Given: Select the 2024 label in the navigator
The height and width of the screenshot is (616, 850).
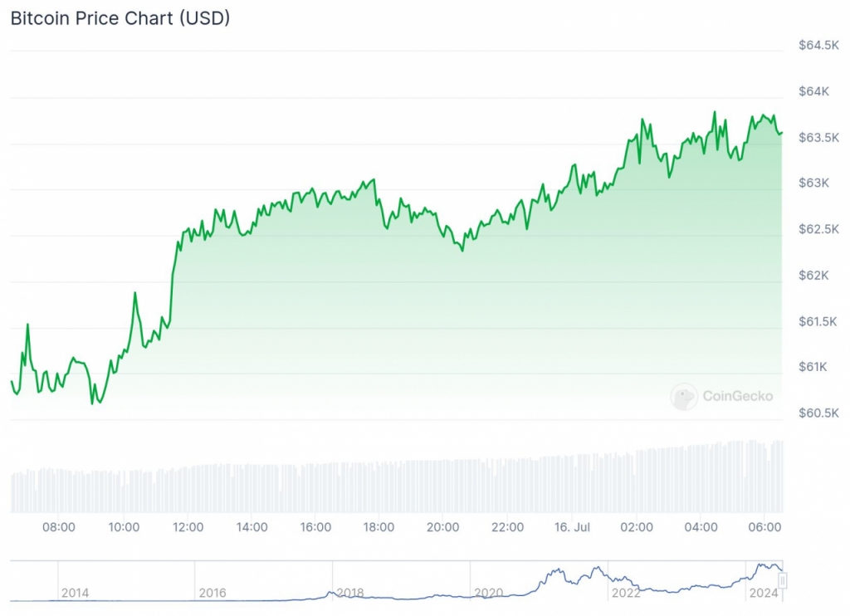Looking at the screenshot, I should click(x=763, y=593).
